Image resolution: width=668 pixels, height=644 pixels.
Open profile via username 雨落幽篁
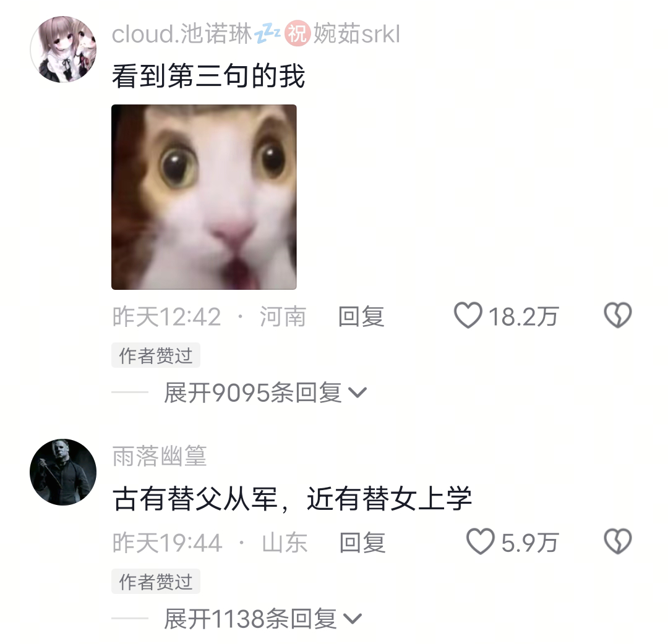coord(160,456)
